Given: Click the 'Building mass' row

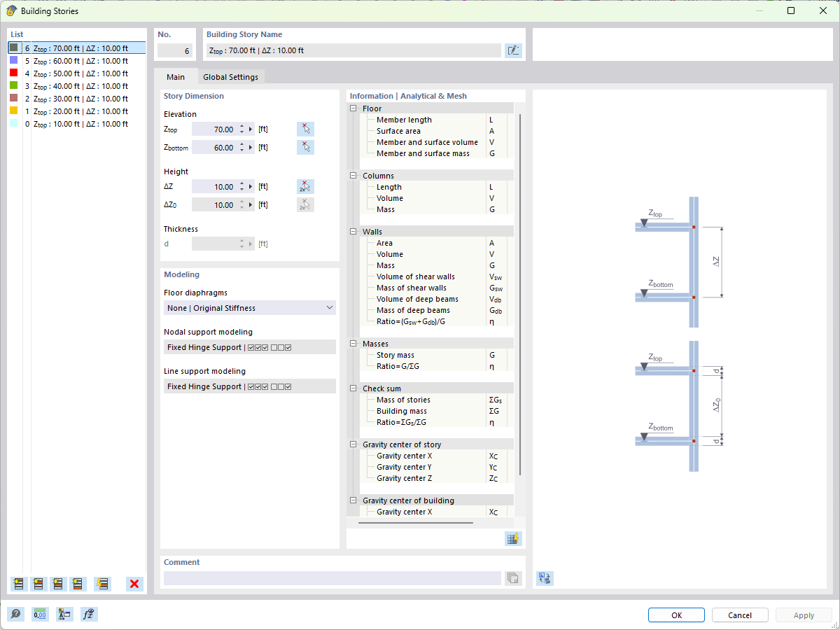Looking at the screenshot, I should point(435,411).
